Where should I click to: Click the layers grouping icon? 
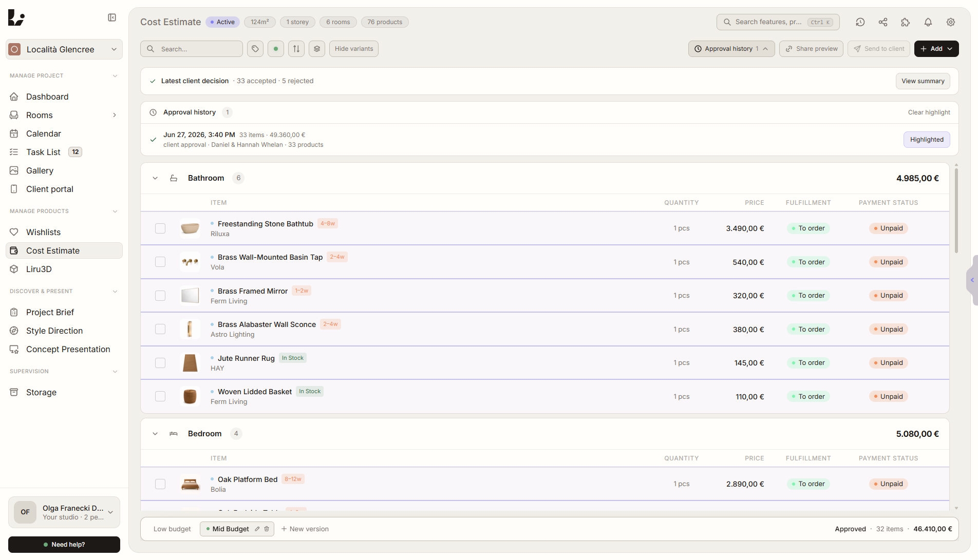pyautogui.click(x=317, y=49)
